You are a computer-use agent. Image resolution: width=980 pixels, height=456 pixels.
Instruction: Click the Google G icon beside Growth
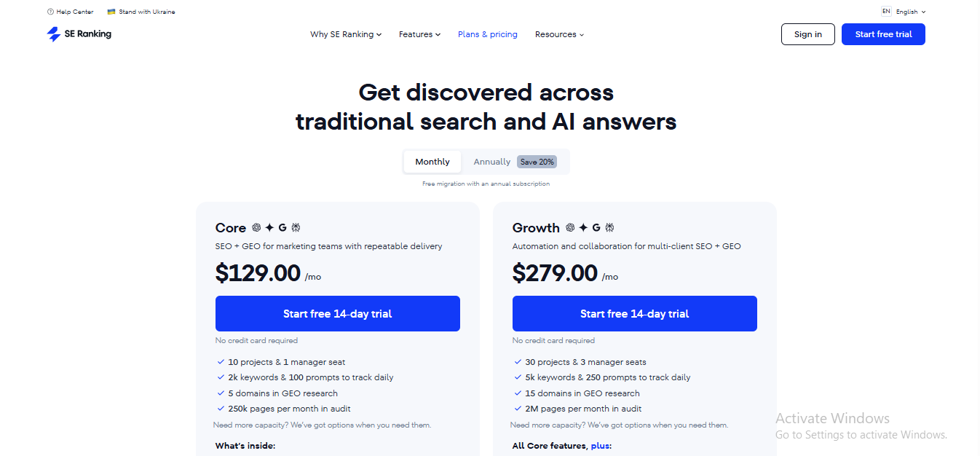coord(597,227)
